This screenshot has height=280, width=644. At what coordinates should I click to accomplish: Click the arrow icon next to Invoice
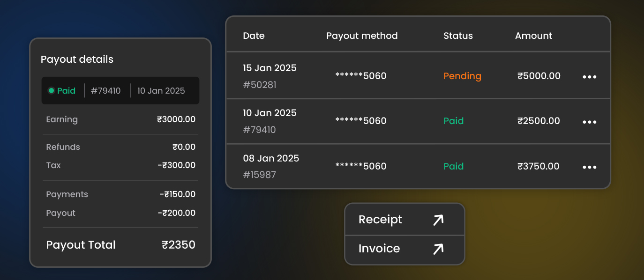(438, 249)
